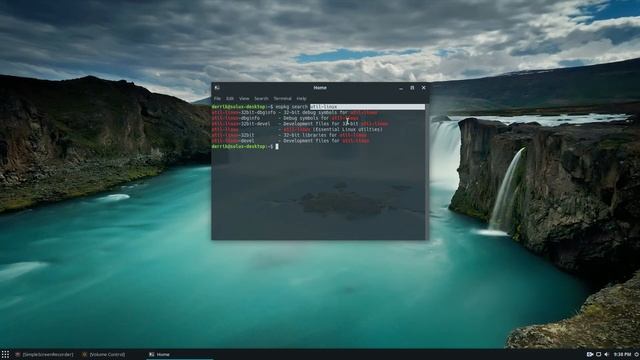Click the terminal icon in the title bar
640x360 pixels.
point(217,87)
